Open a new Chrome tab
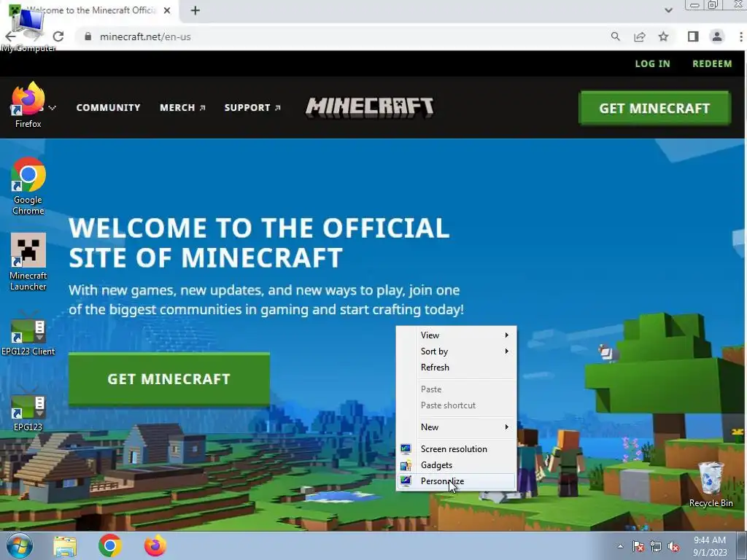This screenshot has height=560, width=747. click(196, 10)
